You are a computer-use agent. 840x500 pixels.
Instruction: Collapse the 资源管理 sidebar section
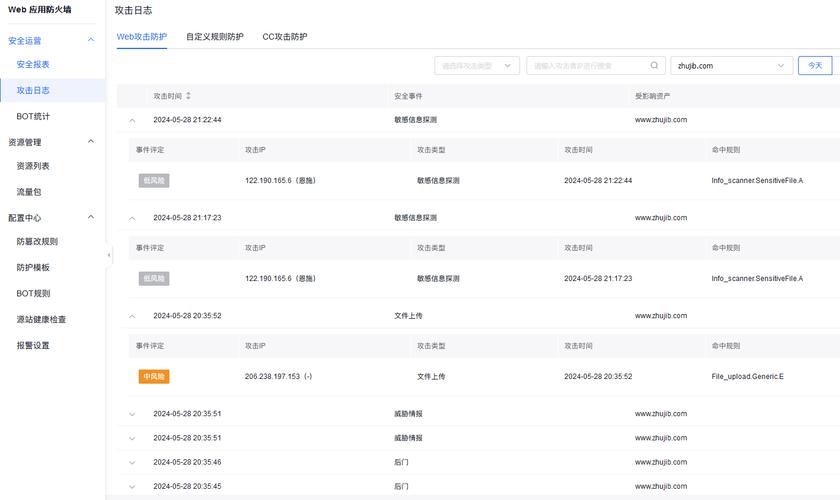point(91,142)
